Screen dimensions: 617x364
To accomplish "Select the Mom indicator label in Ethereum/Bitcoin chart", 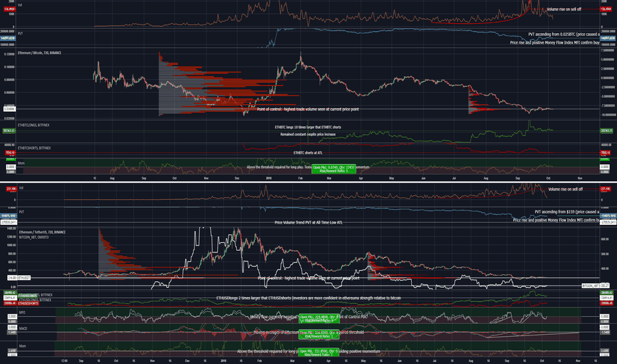I will pos(21,163).
